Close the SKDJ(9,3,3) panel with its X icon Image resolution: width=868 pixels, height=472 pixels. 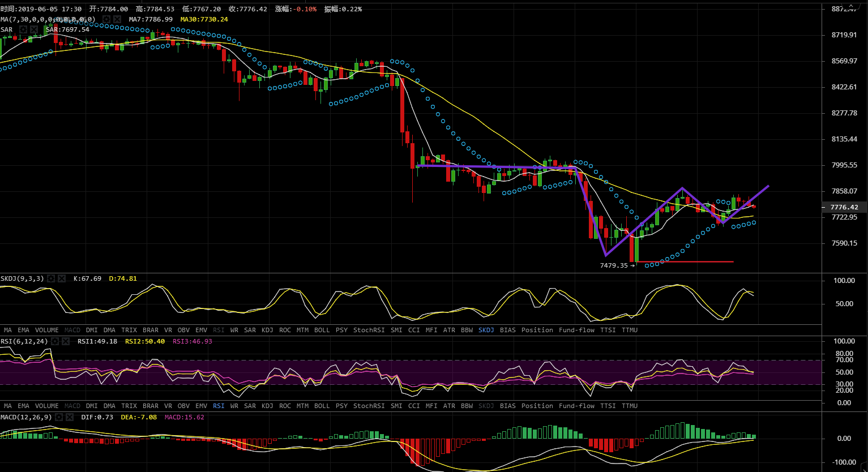pos(62,278)
